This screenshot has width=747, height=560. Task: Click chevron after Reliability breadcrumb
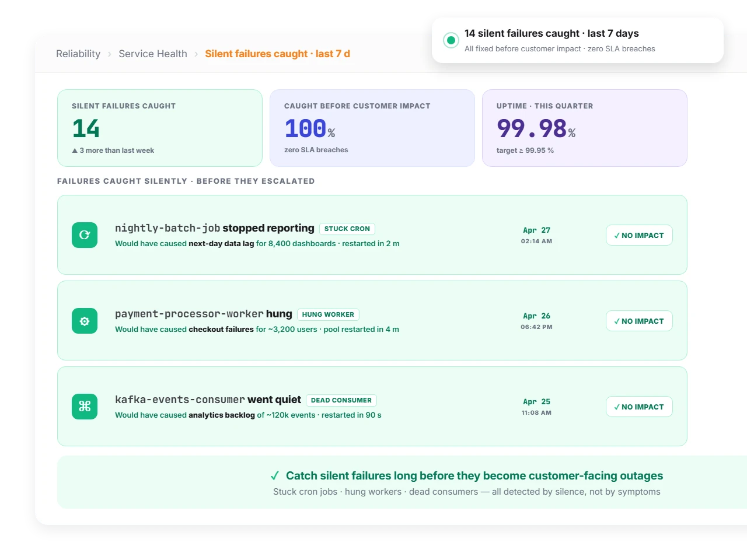tap(110, 54)
